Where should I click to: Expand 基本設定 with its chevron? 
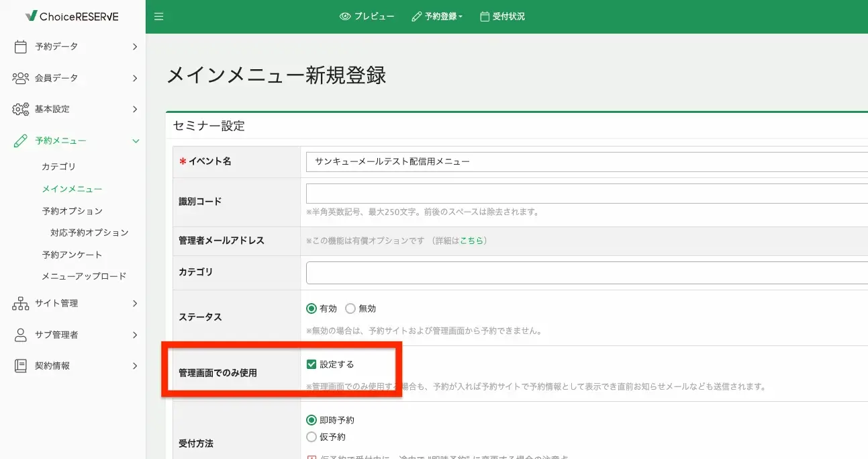(135, 109)
